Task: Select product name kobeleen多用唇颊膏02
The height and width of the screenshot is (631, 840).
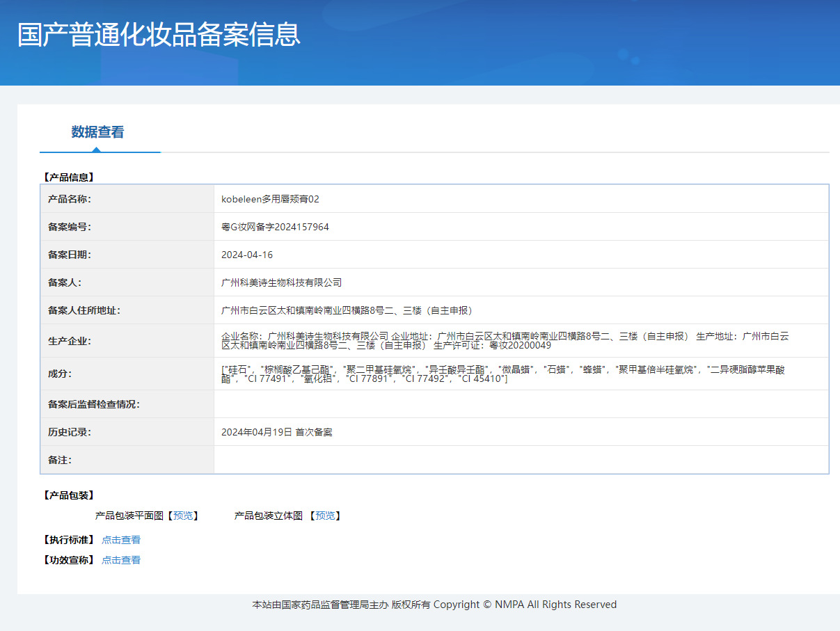Action: (x=270, y=199)
